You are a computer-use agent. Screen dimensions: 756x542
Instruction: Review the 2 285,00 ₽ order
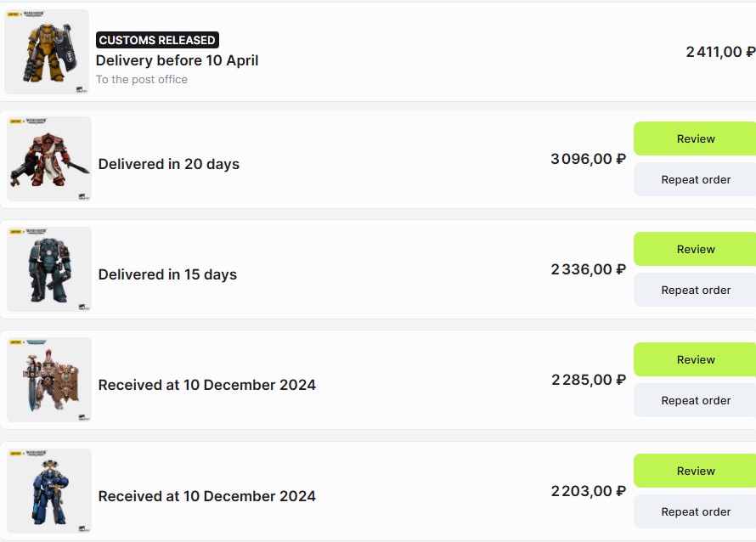point(695,359)
